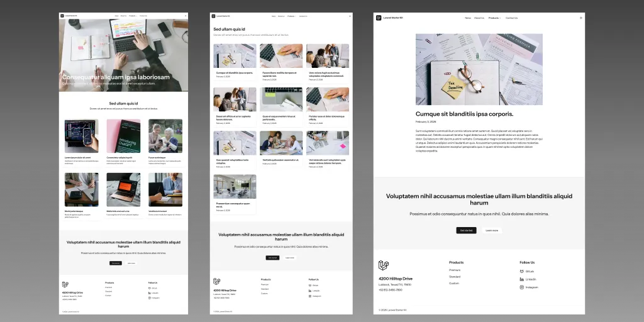Click the Instagram icon in the left page footer

click(x=150, y=297)
